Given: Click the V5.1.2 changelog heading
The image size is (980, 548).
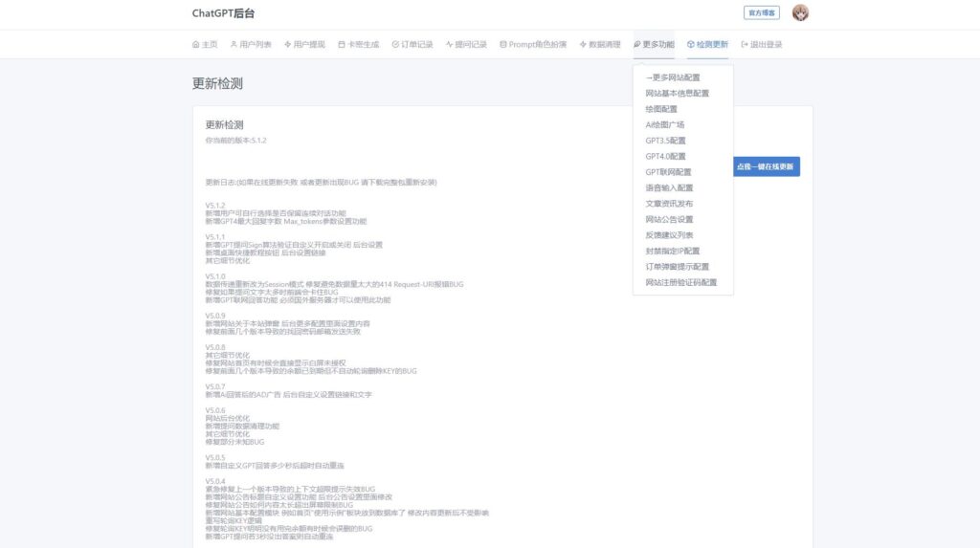Looking at the screenshot, I should tap(215, 206).
